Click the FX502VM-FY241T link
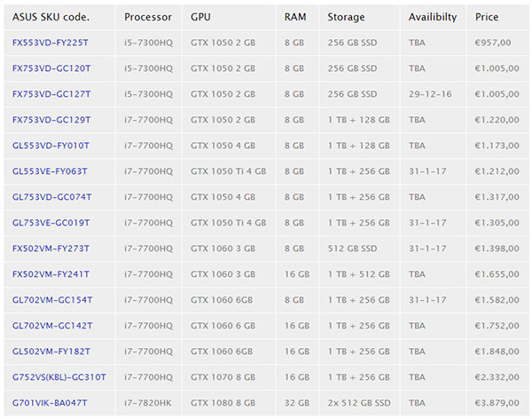Screen dimensions: 532x419 pyautogui.click(x=51, y=274)
